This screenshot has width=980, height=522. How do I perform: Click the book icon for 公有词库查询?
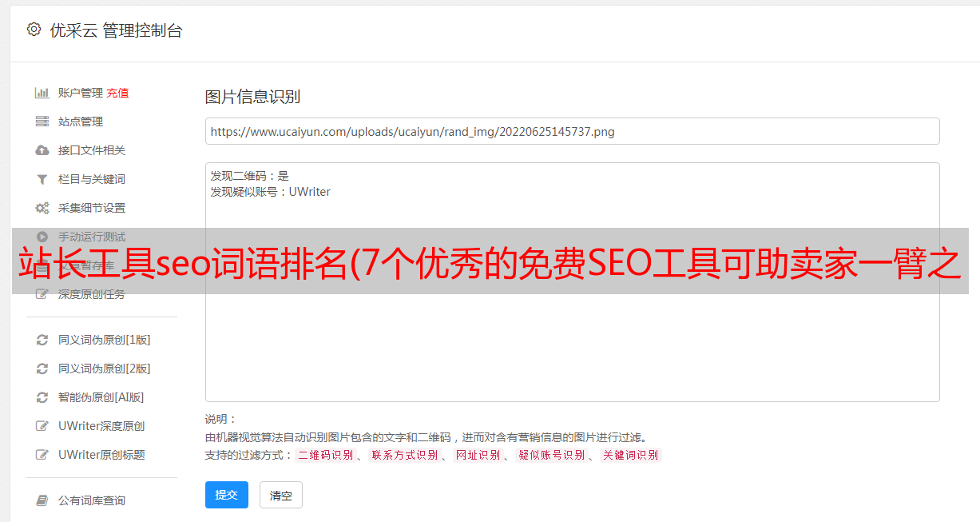42,500
